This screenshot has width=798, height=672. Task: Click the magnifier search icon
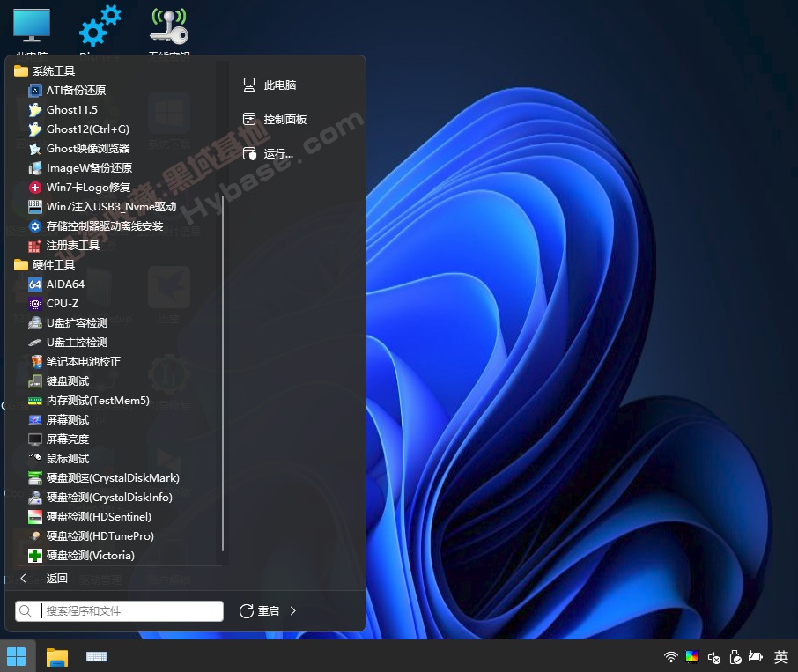click(x=25, y=611)
